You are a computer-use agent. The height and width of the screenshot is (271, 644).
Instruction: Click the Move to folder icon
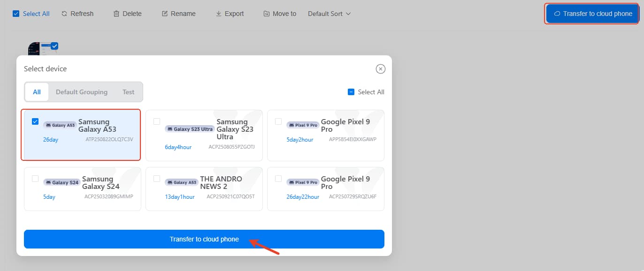pos(267,14)
